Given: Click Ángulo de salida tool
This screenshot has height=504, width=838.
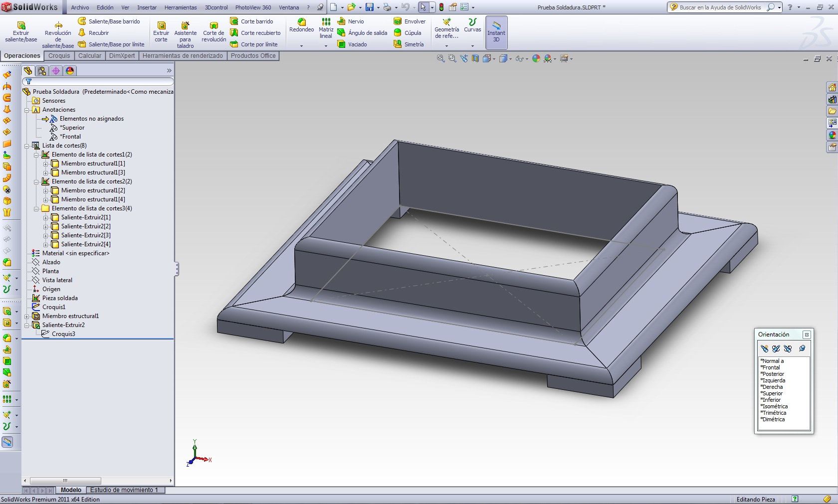Looking at the screenshot, I should 362,33.
